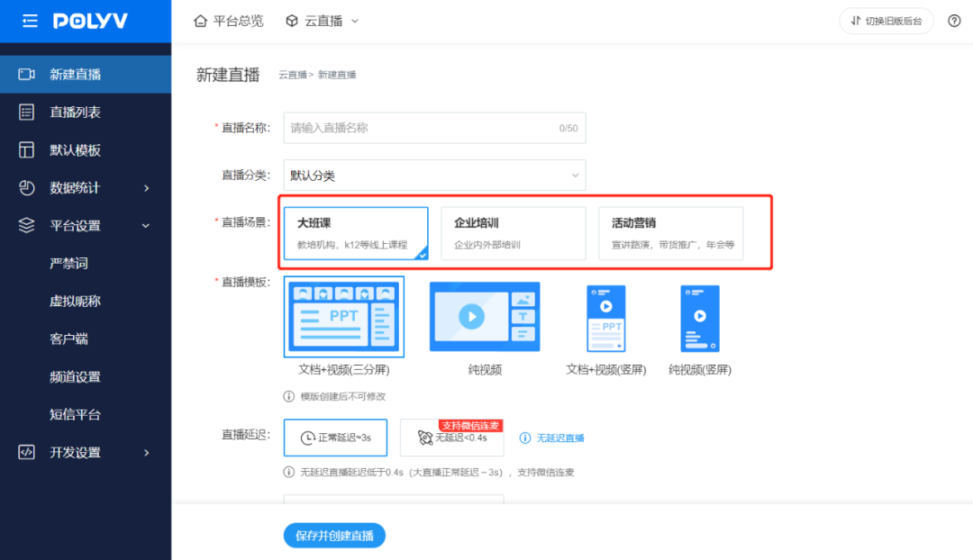Click the 默认模板 sidebar icon
The height and width of the screenshot is (560, 973).
[27, 150]
